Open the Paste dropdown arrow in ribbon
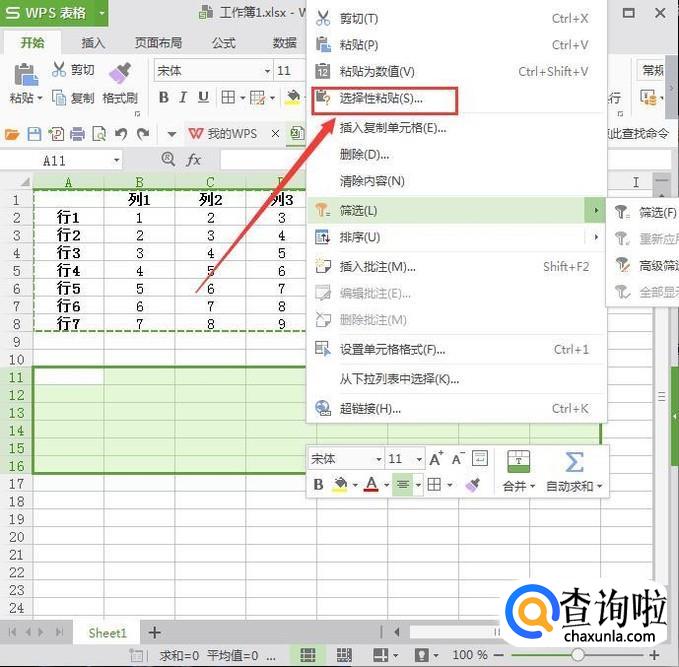Image resolution: width=679 pixels, height=667 pixels. (x=40, y=98)
